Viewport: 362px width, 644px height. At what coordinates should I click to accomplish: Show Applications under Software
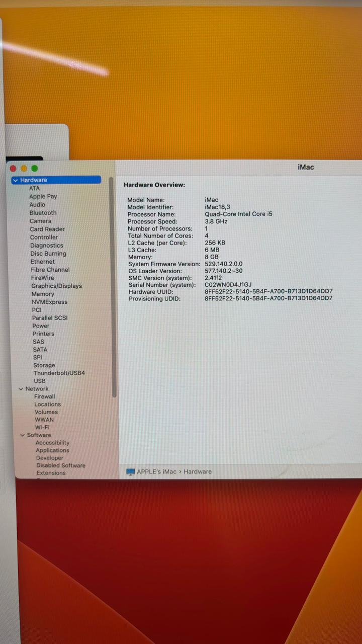click(x=52, y=450)
